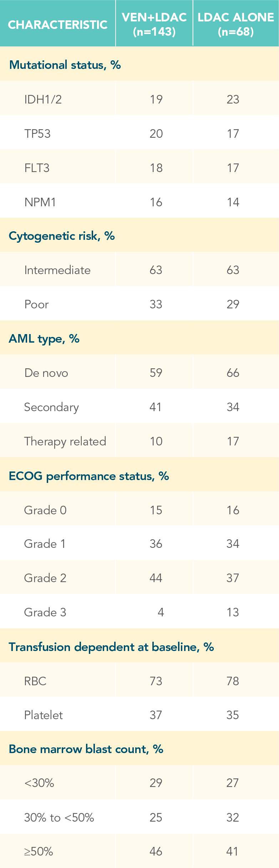Select the AML type section heading

pos(44,338)
